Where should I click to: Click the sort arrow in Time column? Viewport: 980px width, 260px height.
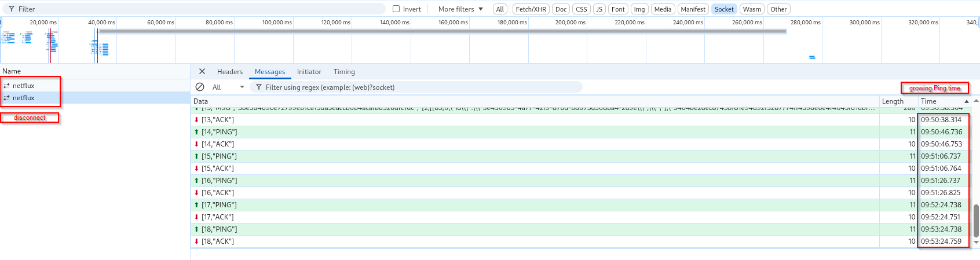[x=966, y=101]
